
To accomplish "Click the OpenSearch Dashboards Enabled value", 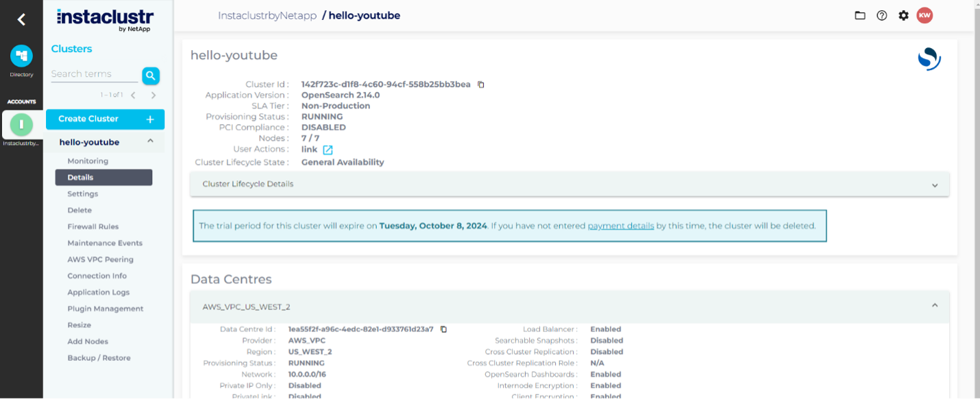I will click(x=606, y=375).
